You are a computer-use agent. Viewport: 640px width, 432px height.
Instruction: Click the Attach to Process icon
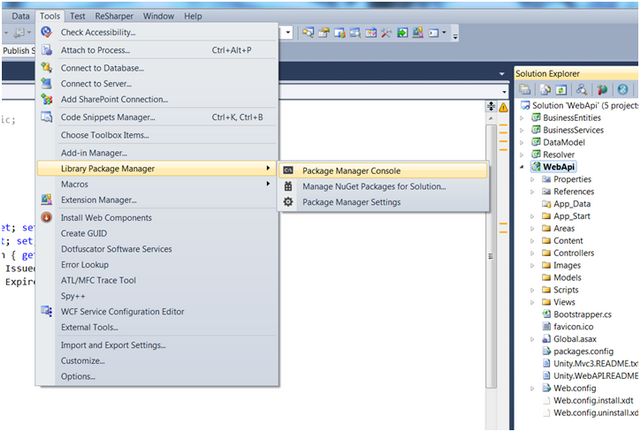47,50
